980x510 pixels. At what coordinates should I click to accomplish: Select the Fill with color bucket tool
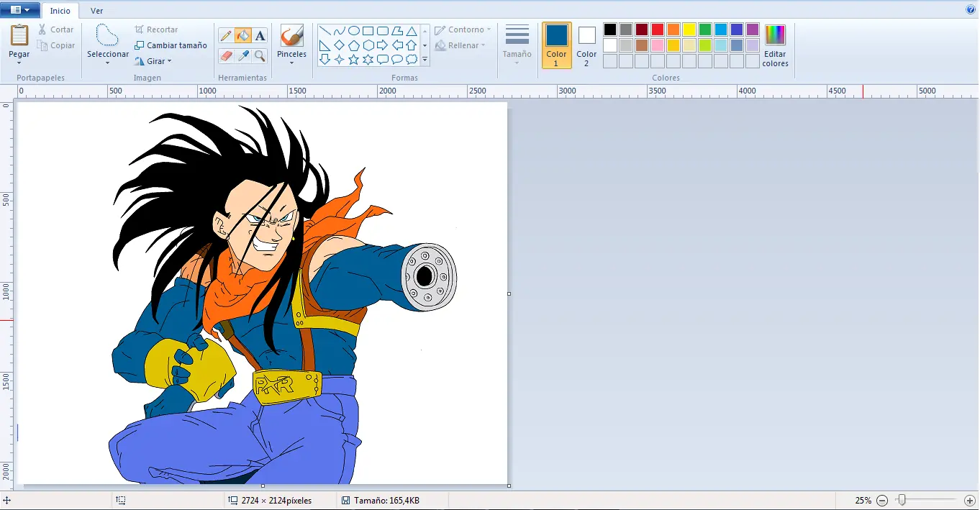[x=243, y=35]
